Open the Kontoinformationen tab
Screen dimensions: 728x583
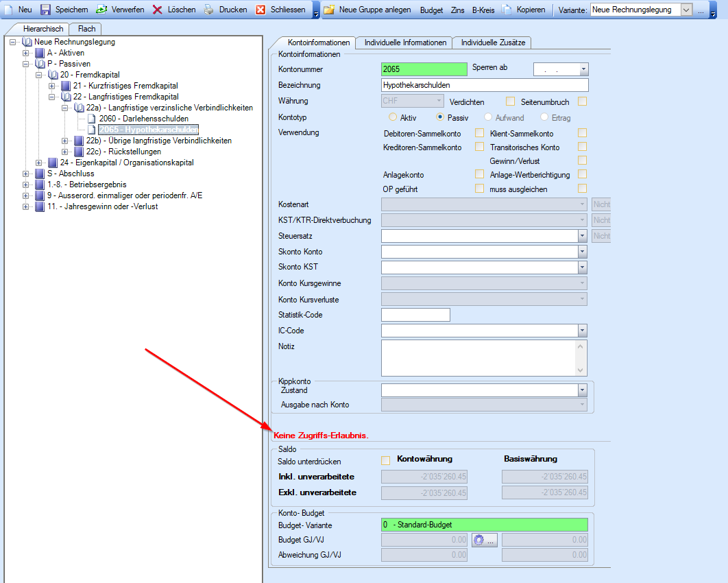coord(318,43)
